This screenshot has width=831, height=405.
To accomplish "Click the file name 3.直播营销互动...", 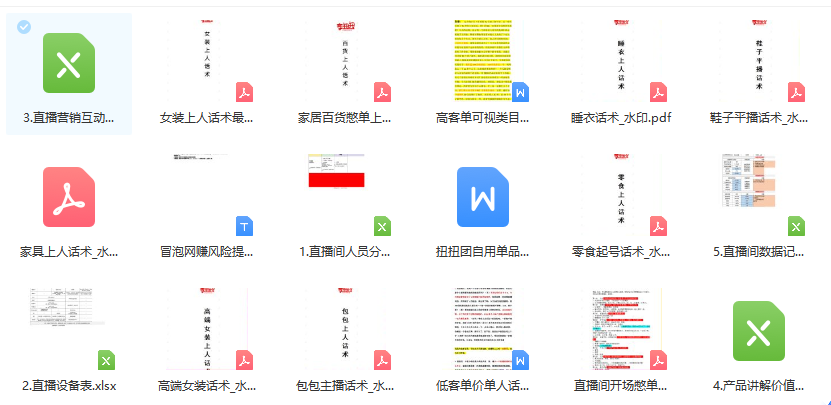I will point(69,118).
